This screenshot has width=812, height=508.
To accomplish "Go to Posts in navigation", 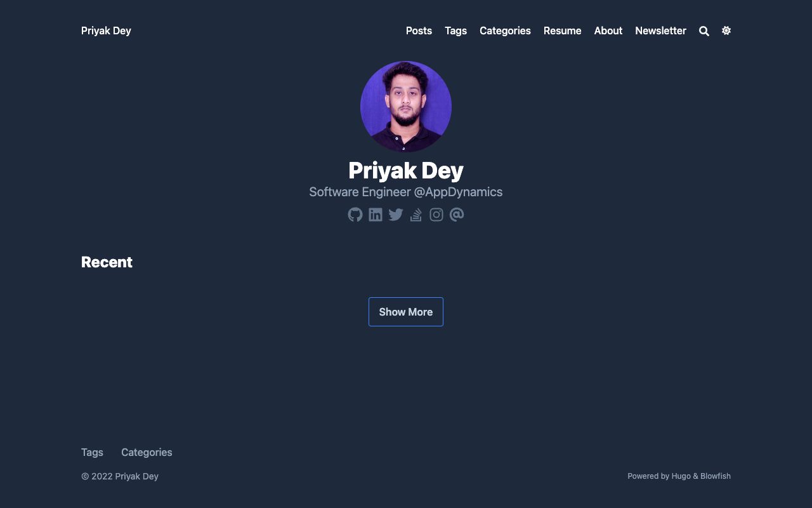I will click(419, 30).
